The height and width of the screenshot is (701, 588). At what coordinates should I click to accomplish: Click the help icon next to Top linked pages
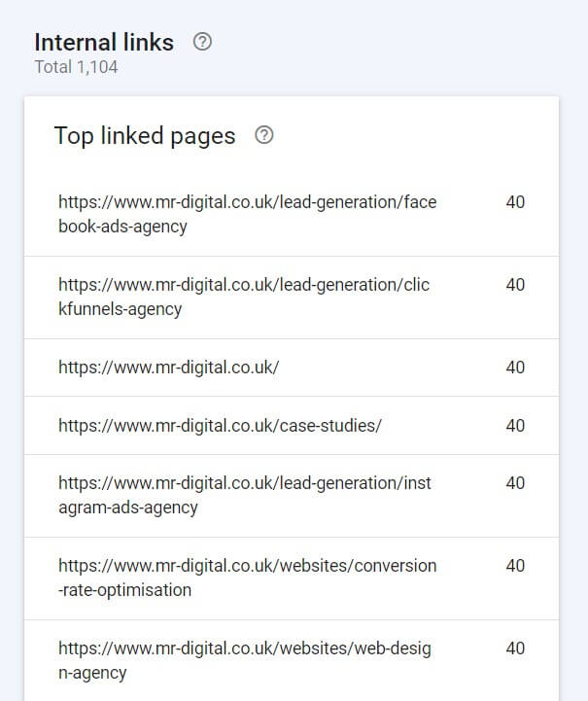pos(263,135)
